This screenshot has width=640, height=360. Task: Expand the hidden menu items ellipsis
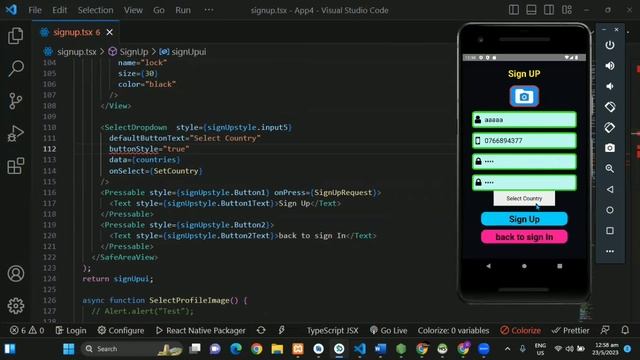[209, 10]
